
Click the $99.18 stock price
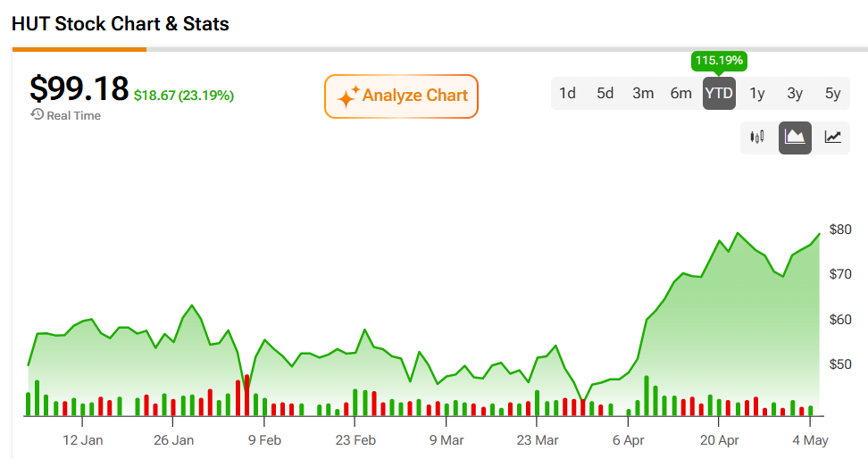click(79, 88)
